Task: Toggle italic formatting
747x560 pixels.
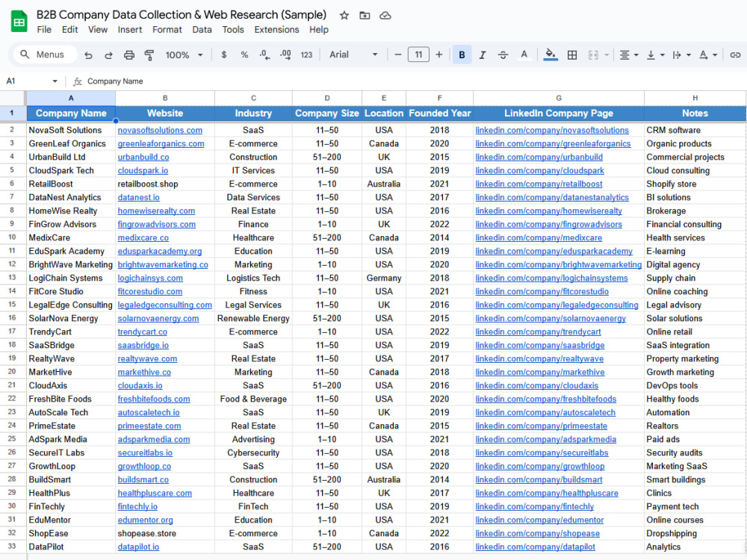Action: click(482, 55)
